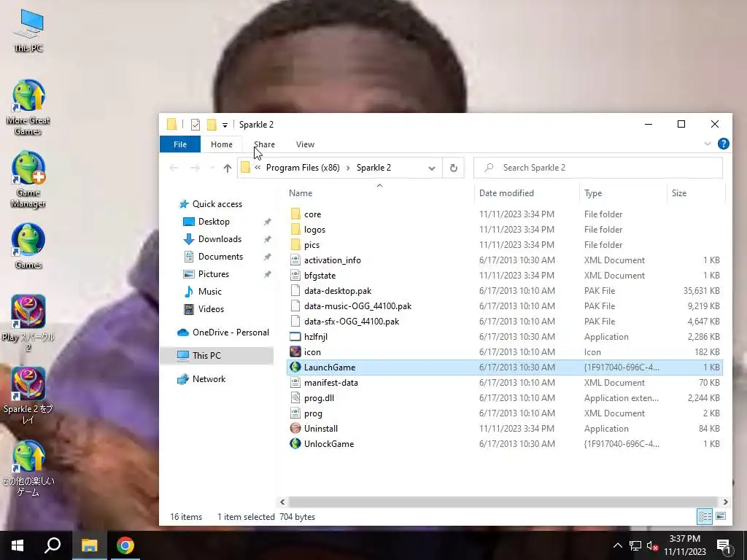747x560 pixels.
Task: Go up one folder level with Up arrow
Action: tap(228, 168)
